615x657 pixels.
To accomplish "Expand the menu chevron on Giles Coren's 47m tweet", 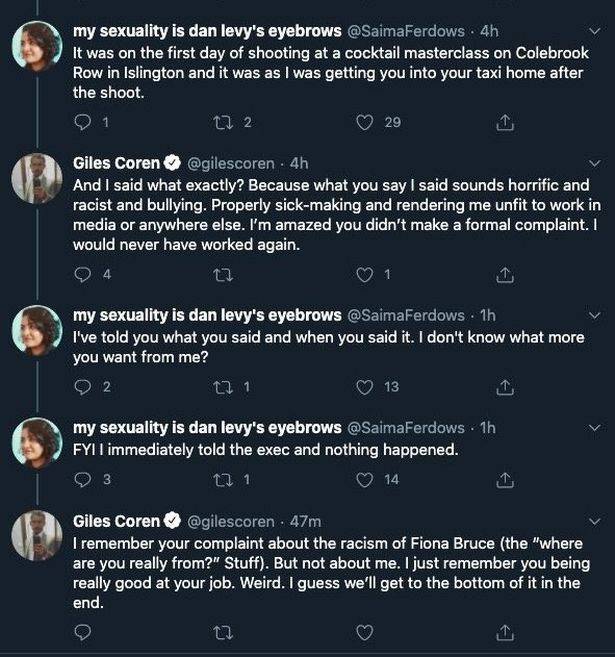I will [x=594, y=521].
